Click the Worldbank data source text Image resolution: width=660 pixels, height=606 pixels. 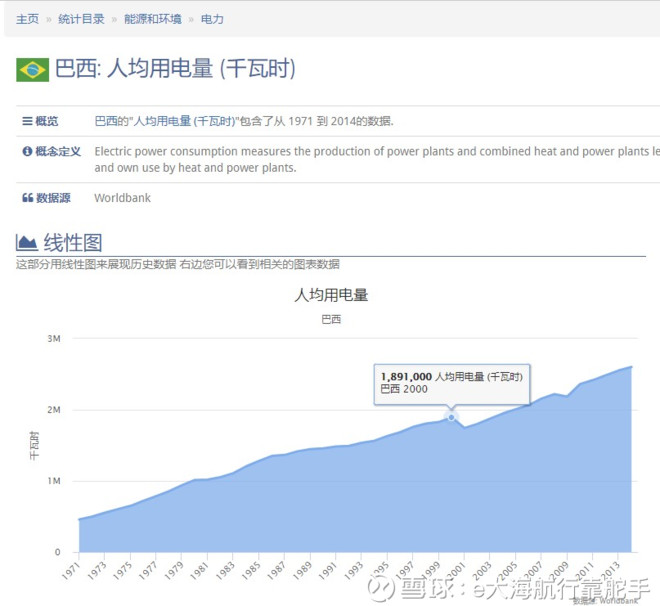coord(122,198)
